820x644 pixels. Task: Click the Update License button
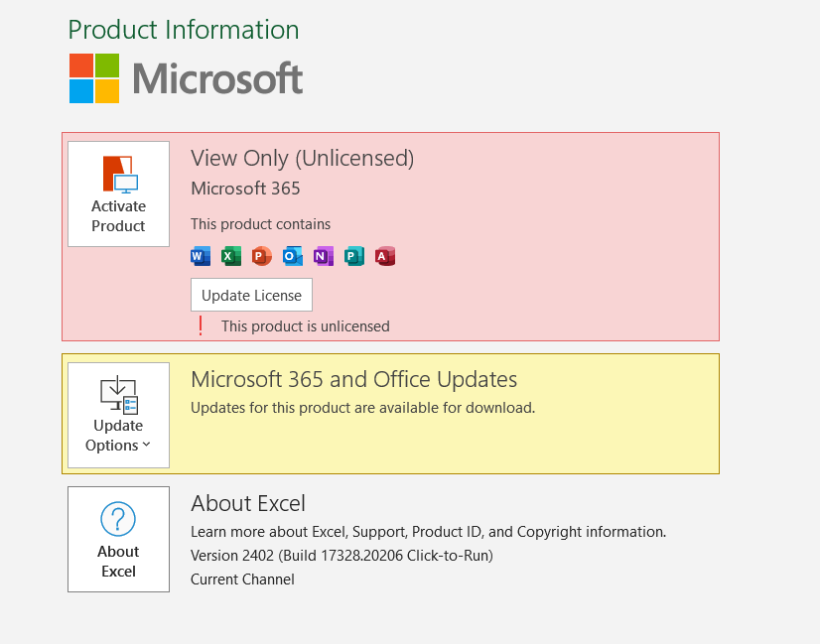(251, 295)
